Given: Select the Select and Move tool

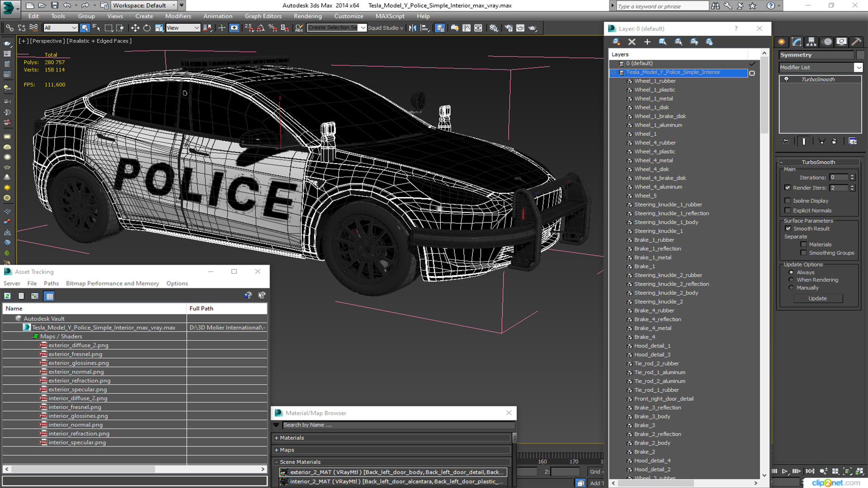Looking at the screenshot, I should tap(135, 28).
